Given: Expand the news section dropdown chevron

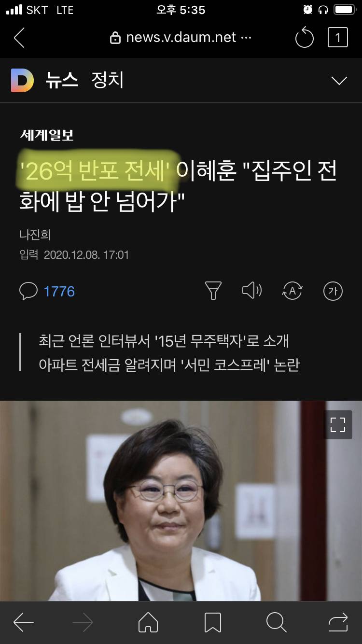Looking at the screenshot, I should (x=339, y=81).
